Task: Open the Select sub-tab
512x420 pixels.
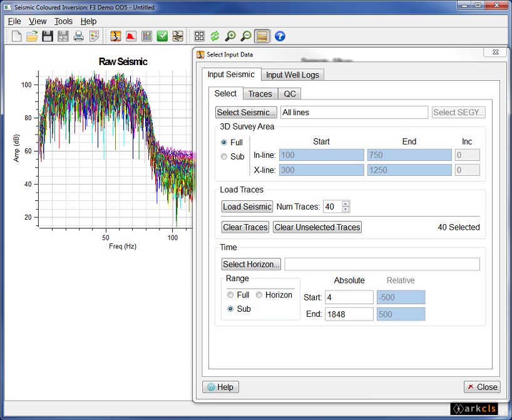Action: 225,93
